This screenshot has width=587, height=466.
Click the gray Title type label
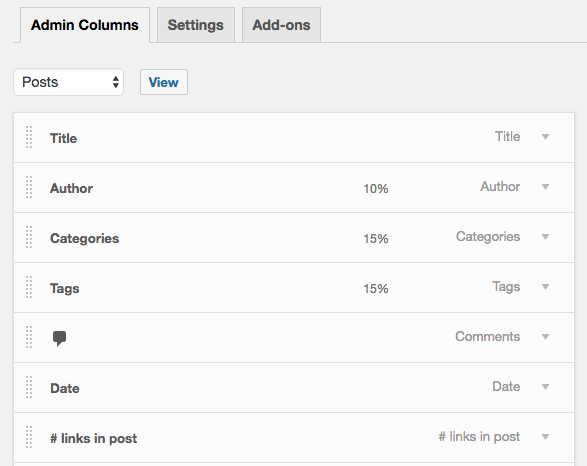(508, 137)
